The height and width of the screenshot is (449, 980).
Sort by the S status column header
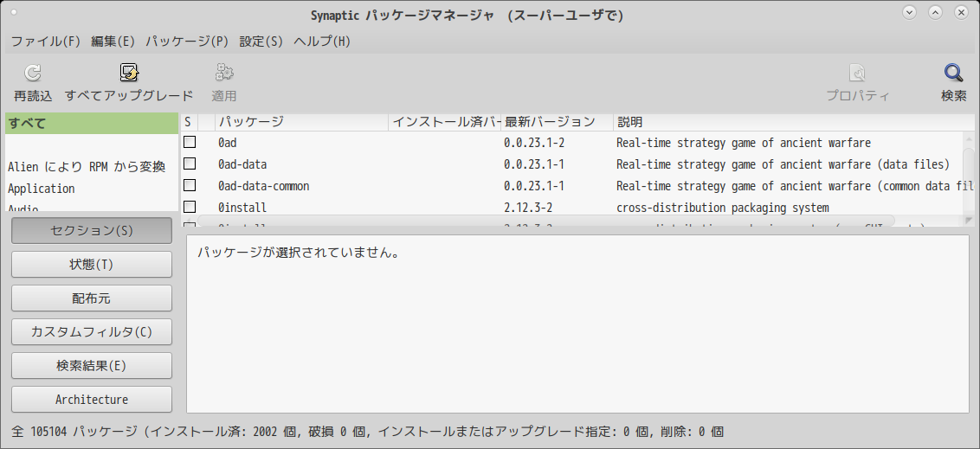(189, 122)
